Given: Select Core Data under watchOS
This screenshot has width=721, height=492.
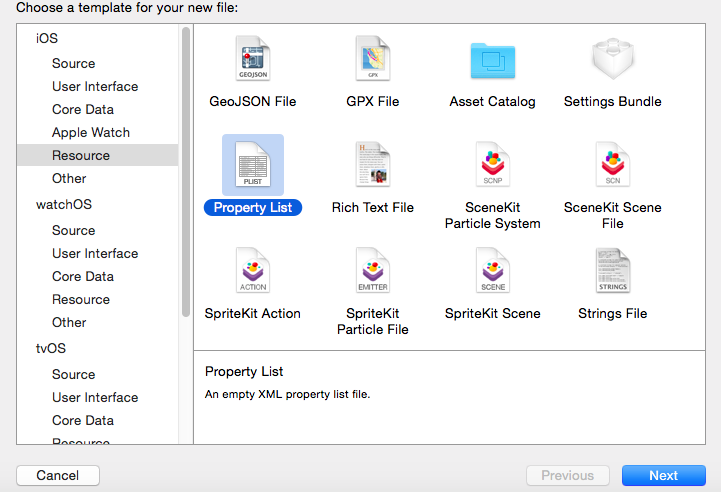Looking at the screenshot, I should tap(83, 276).
